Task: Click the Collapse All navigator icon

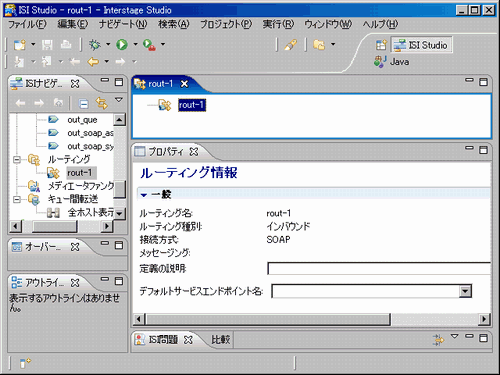Action: click(84, 104)
